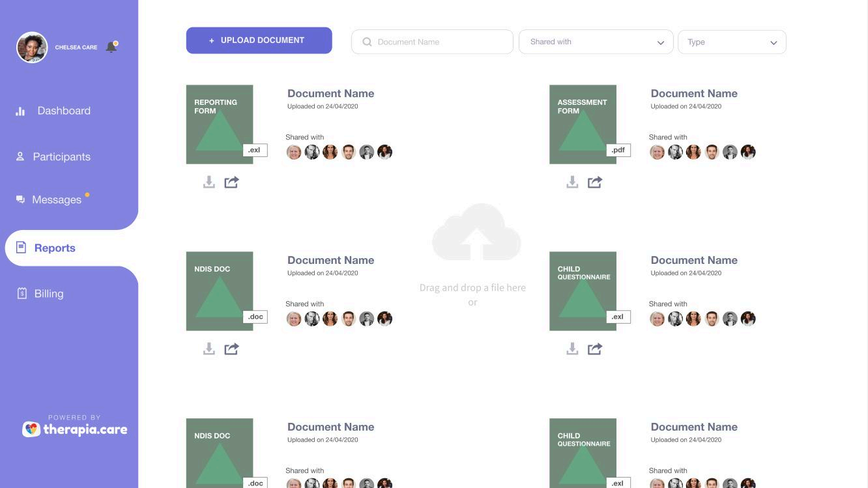This screenshot has height=488, width=868.
Task: Share the Reporting Form document
Action: pyautogui.click(x=231, y=182)
